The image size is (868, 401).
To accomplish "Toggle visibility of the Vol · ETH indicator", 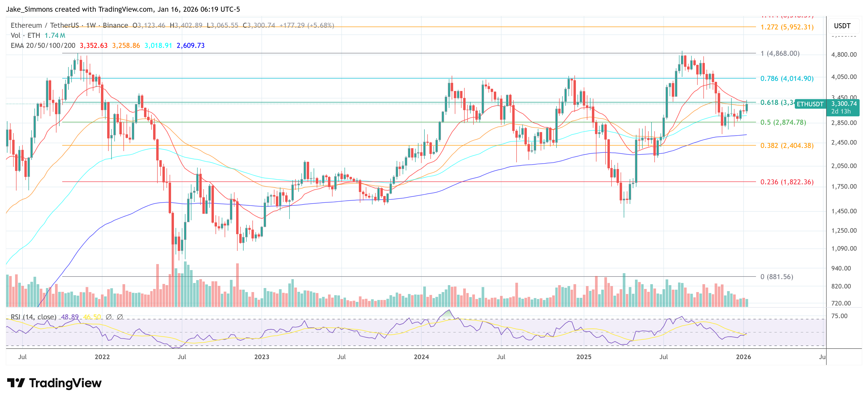I will (25, 35).
